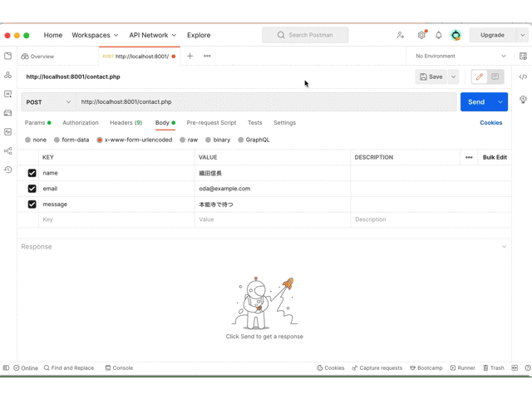Click the Send button
Viewport: 532px width, 399px height.
[x=476, y=101]
